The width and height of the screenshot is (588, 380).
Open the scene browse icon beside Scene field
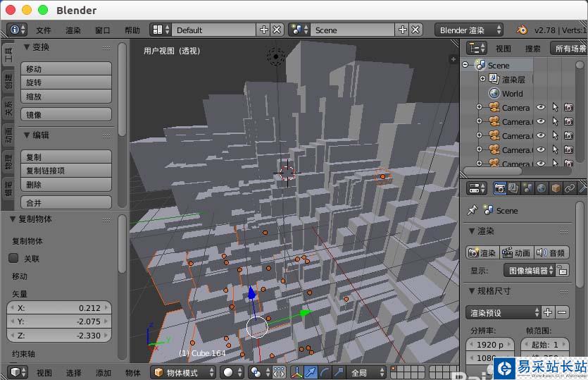pyautogui.click(x=300, y=30)
